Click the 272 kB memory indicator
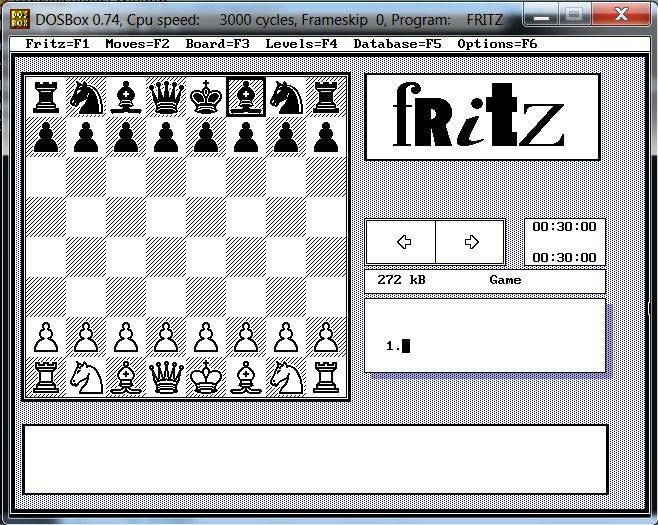 point(401,280)
